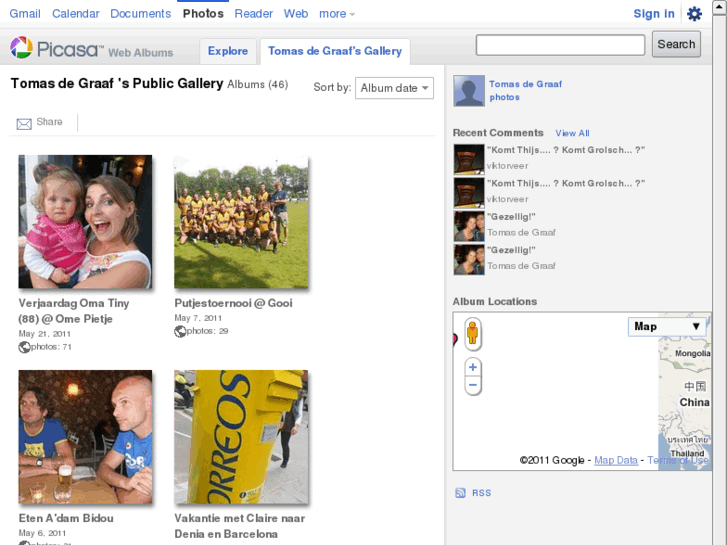Open Gmail from top navigation
Viewport: 727px width, 545px height.
[25, 14]
